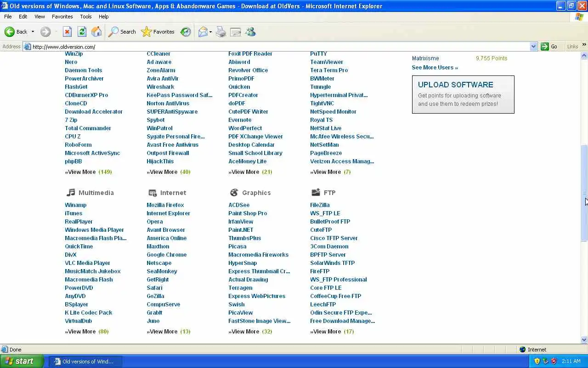The width and height of the screenshot is (588, 368).
Task: Open the Mozilla Firefox link
Action: [x=165, y=205]
